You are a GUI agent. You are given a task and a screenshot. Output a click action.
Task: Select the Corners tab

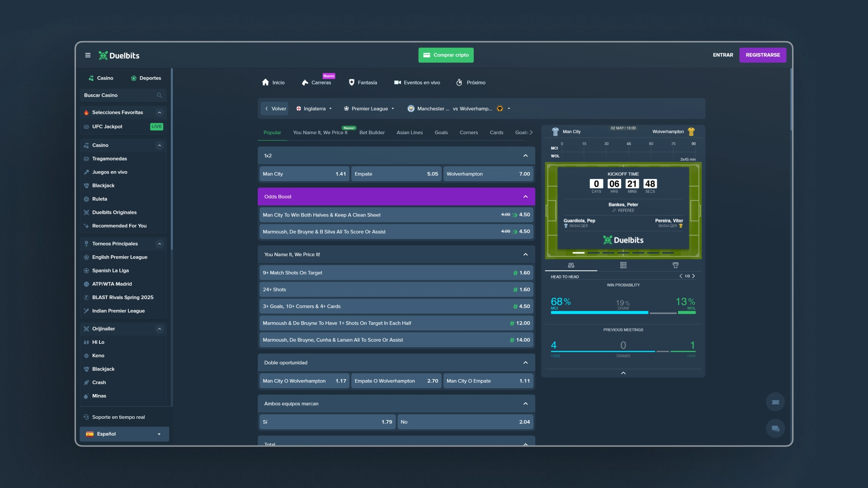469,132
